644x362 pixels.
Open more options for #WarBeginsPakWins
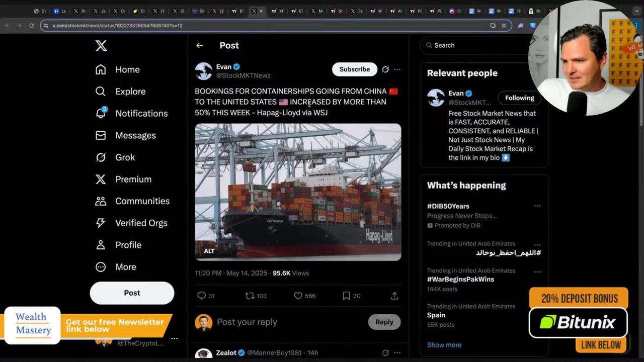click(537, 271)
